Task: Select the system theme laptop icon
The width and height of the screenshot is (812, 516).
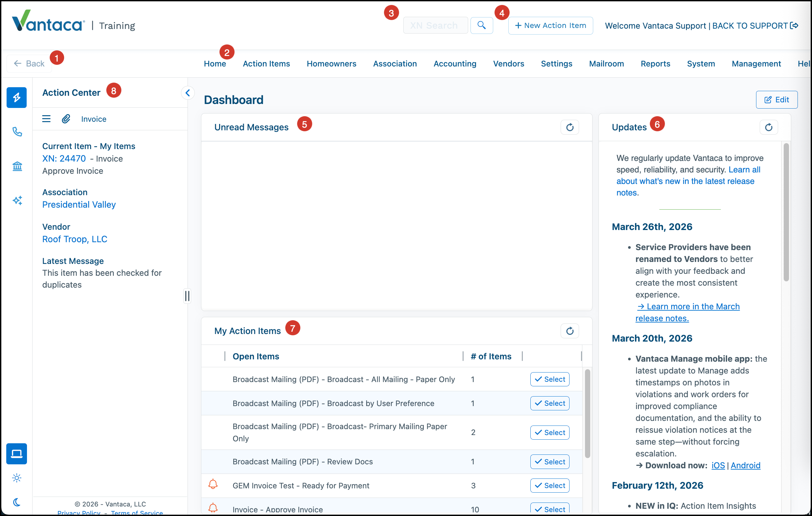Action: point(16,453)
